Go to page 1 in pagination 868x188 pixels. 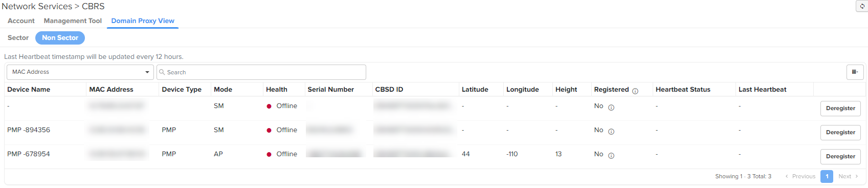(827, 176)
